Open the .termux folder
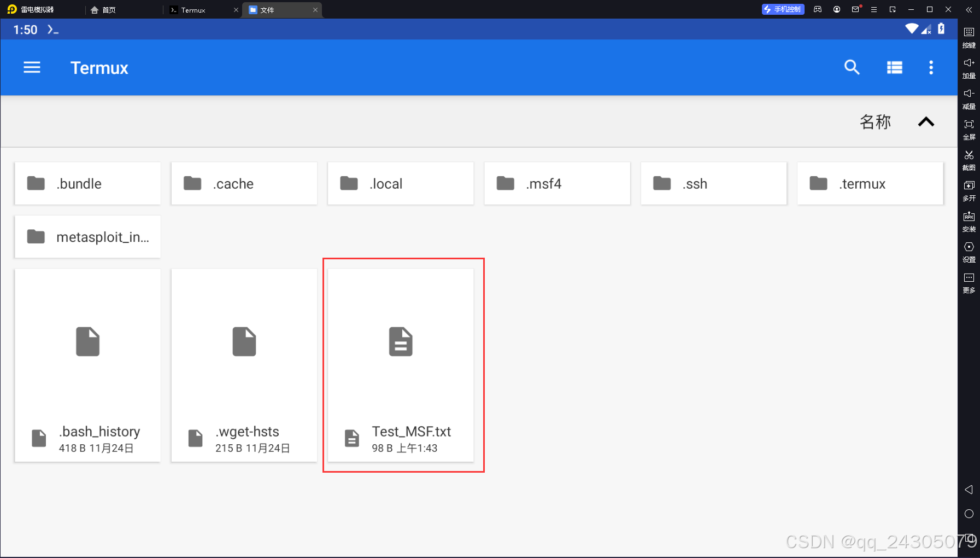The image size is (980, 558). (x=870, y=183)
